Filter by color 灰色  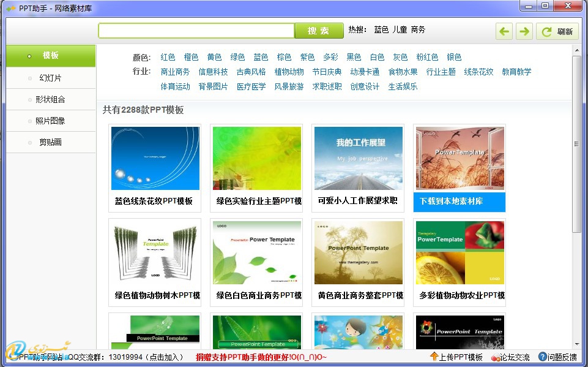coord(400,57)
